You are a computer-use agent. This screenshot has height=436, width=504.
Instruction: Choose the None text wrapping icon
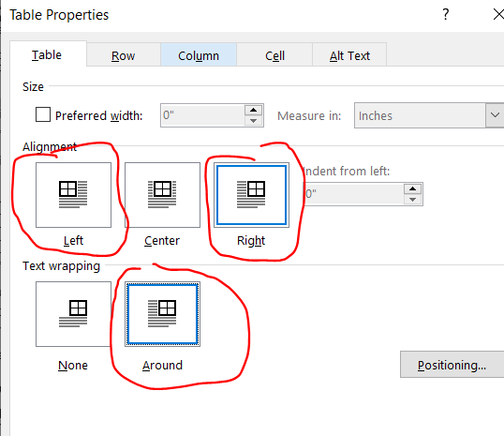click(x=73, y=314)
